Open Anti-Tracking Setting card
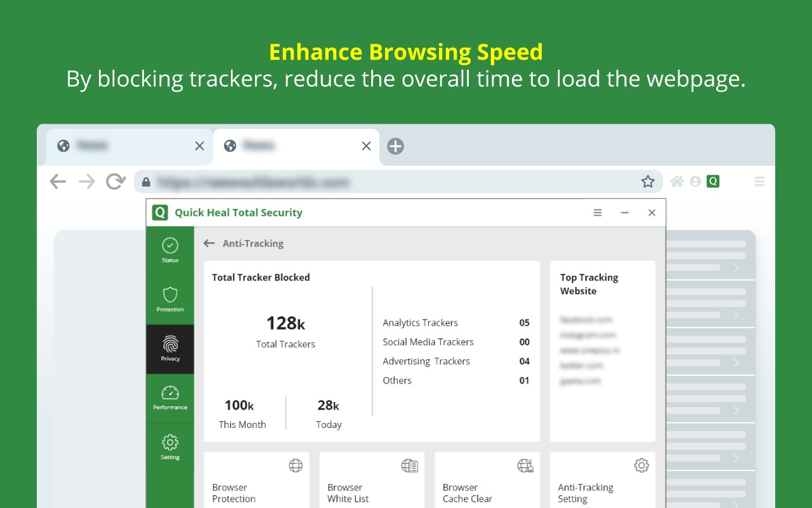Viewport: 812px width, 508px height. point(603,480)
